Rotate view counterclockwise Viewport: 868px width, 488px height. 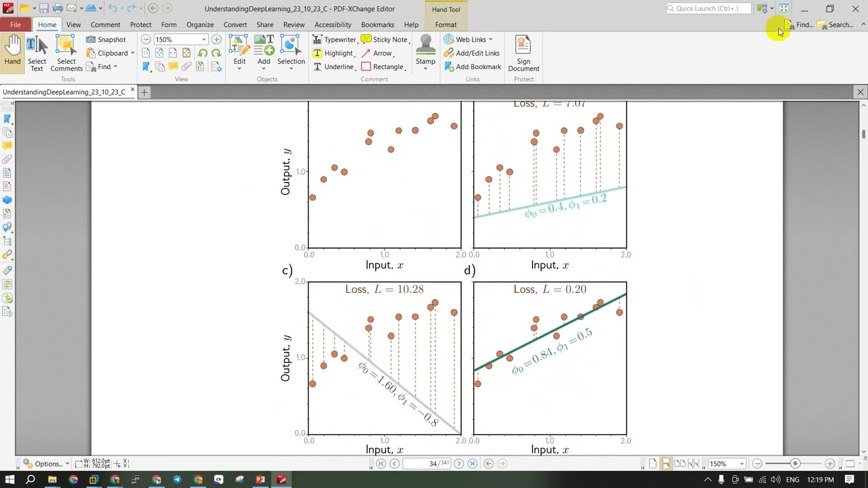click(203, 54)
